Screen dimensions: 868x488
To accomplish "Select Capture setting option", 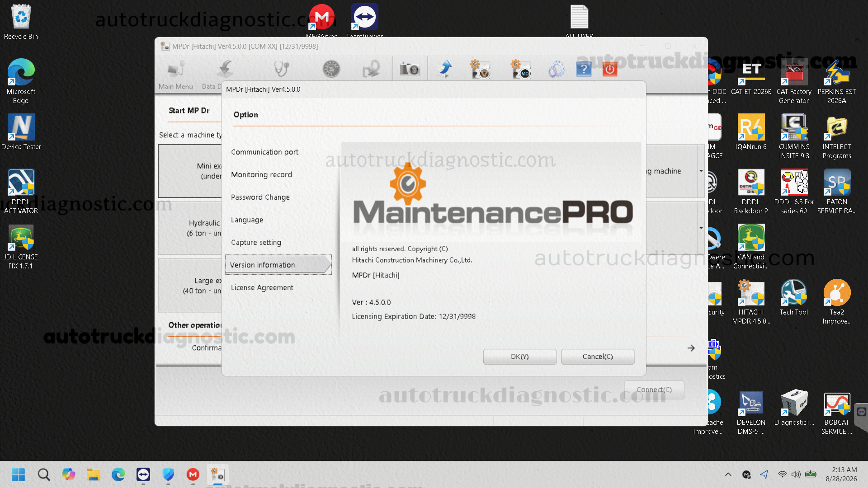I will coord(256,242).
